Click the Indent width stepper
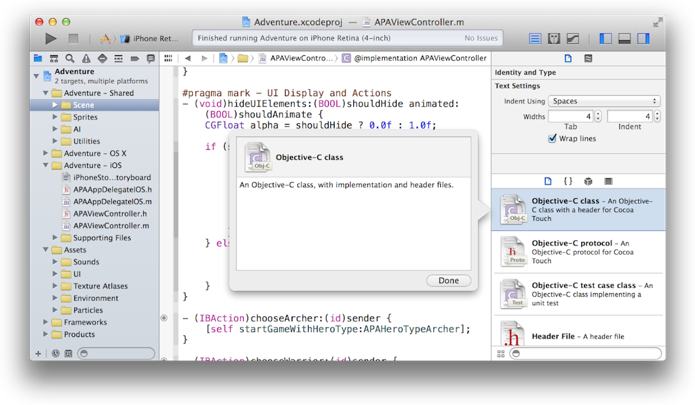 (657, 116)
